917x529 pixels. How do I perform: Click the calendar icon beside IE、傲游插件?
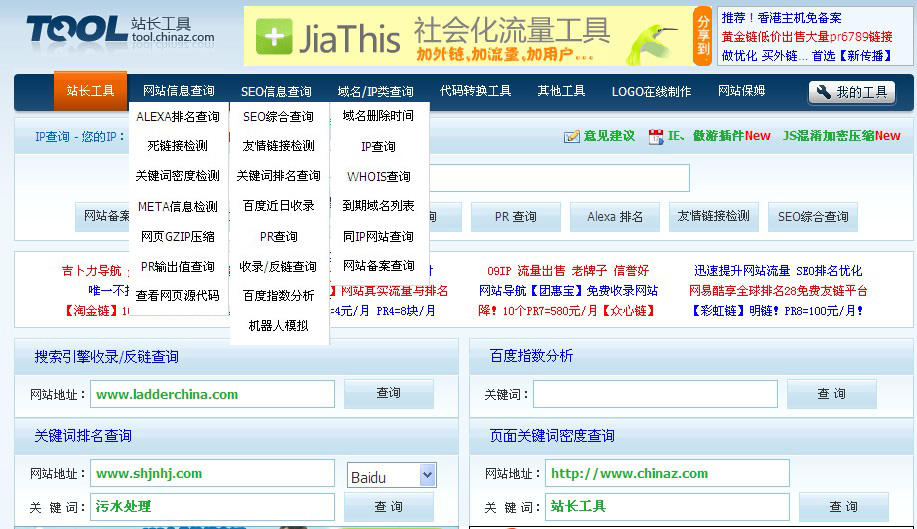656,136
